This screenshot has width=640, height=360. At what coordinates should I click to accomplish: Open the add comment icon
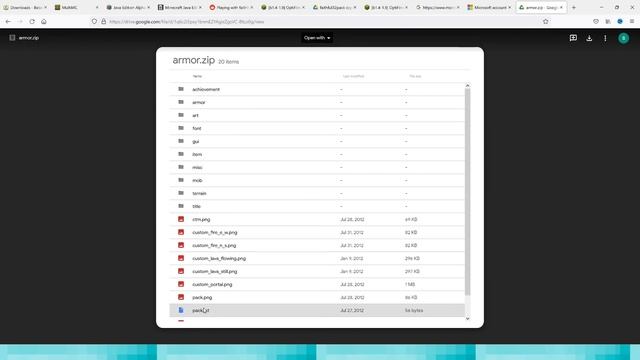tap(573, 38)
